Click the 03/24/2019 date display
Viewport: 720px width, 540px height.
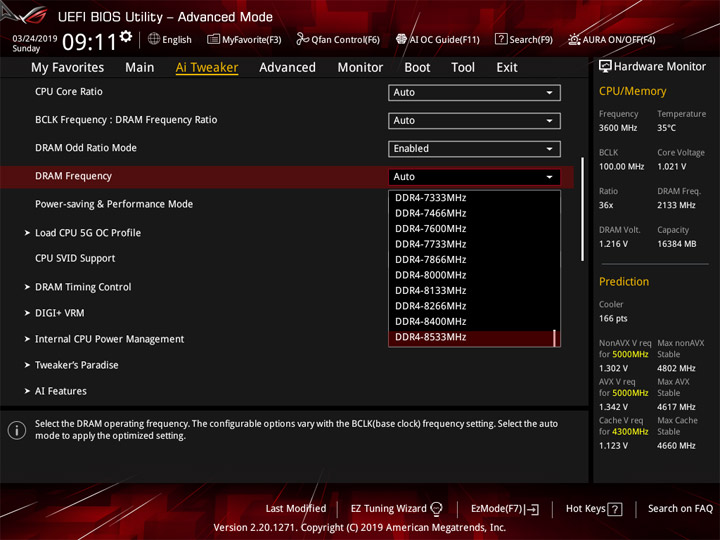tap(34, 39)
